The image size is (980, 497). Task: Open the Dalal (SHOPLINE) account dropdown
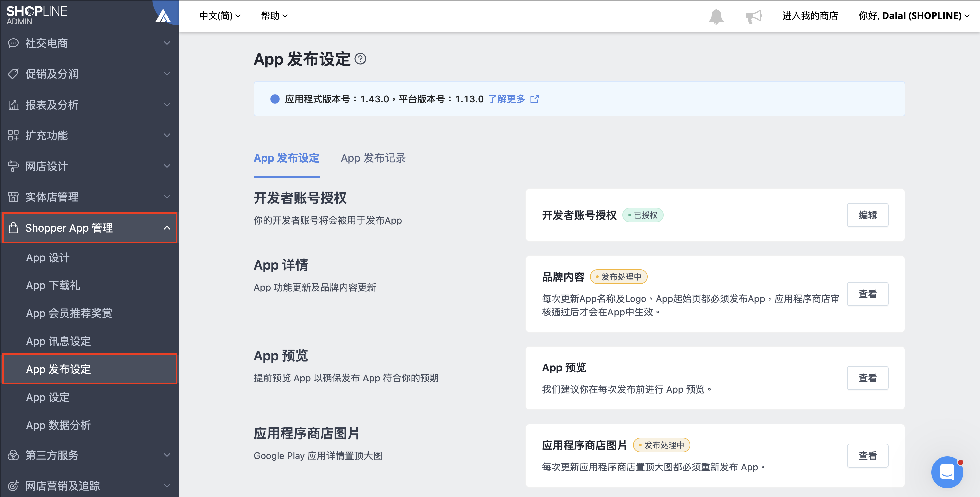pyautogui.click(x=914, y=16)
